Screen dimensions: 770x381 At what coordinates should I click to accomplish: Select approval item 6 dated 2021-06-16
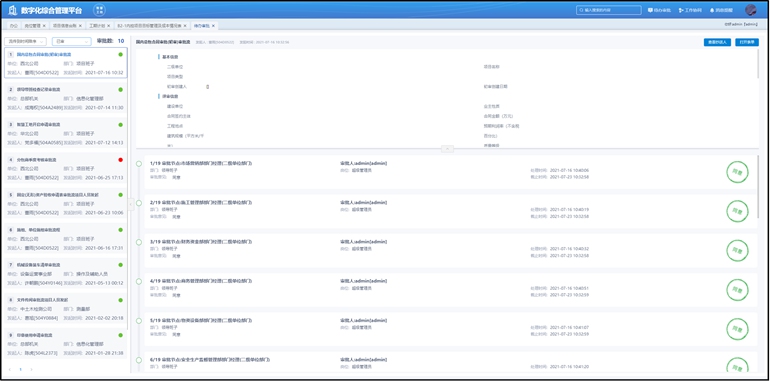[x=65, y=239]
